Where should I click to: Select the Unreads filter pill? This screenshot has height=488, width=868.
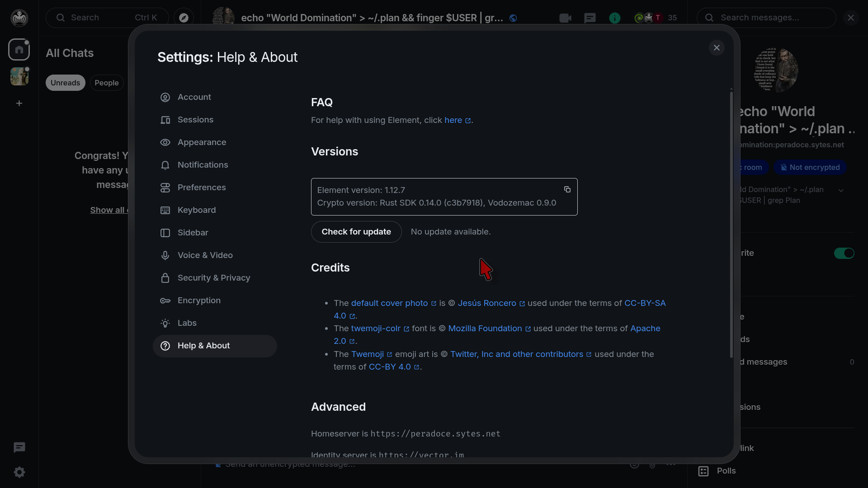[x=65, y=83]
